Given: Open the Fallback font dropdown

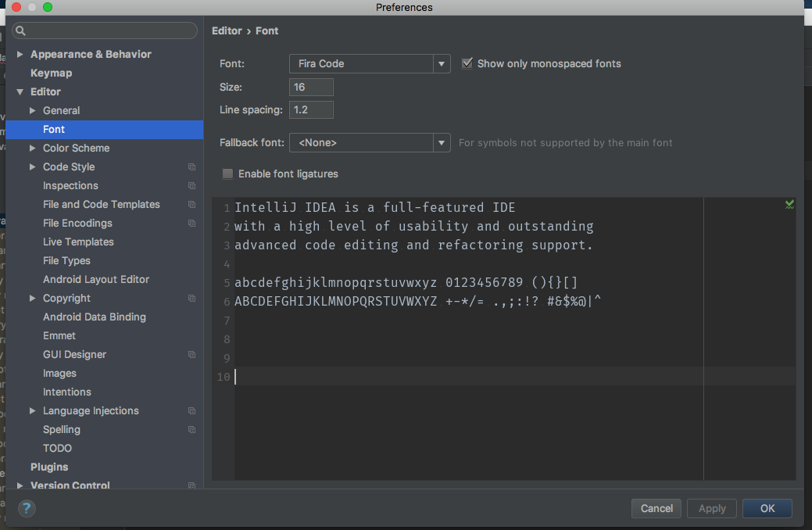Looking at the screenshot, I should tap(442, 142).
